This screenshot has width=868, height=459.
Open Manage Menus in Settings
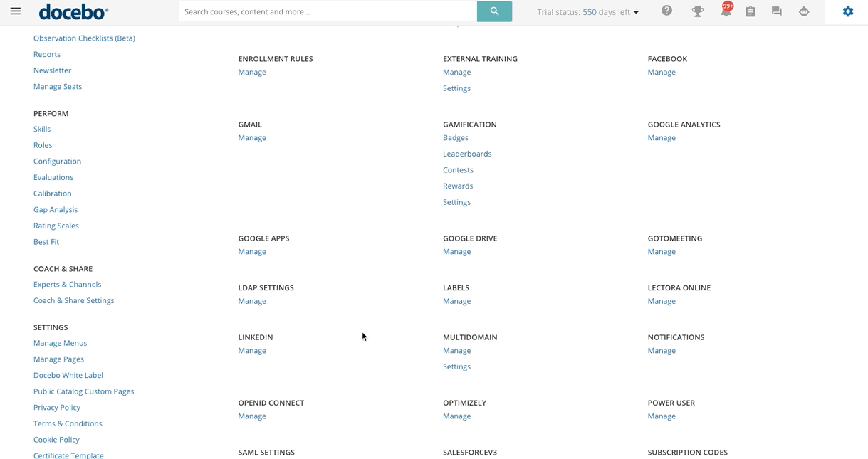point(60,343)
